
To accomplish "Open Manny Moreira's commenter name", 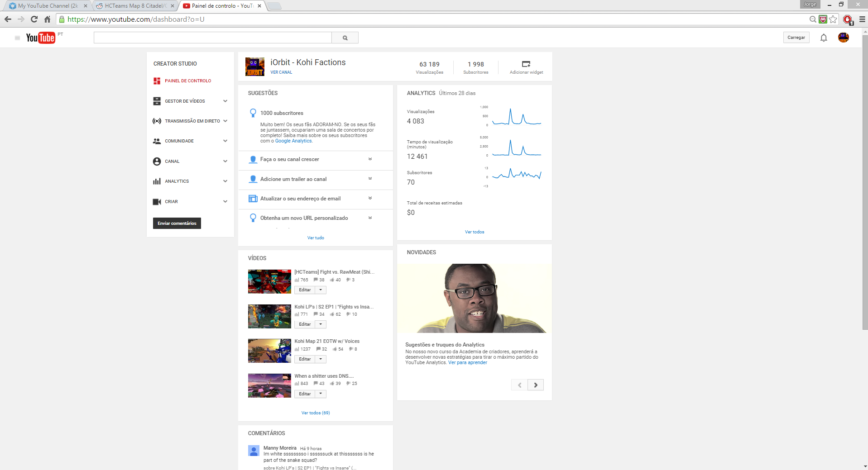I will tap(280, 448).
